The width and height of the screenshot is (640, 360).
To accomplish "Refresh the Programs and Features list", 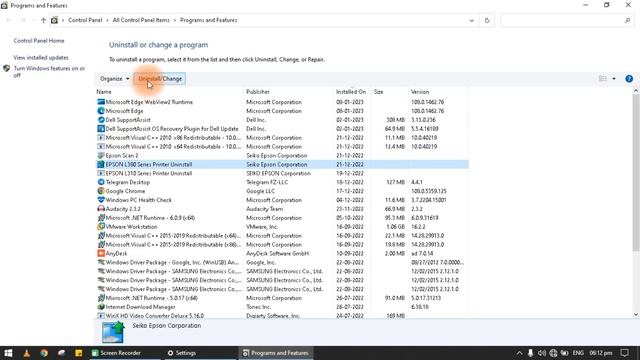I will (487, 20).
